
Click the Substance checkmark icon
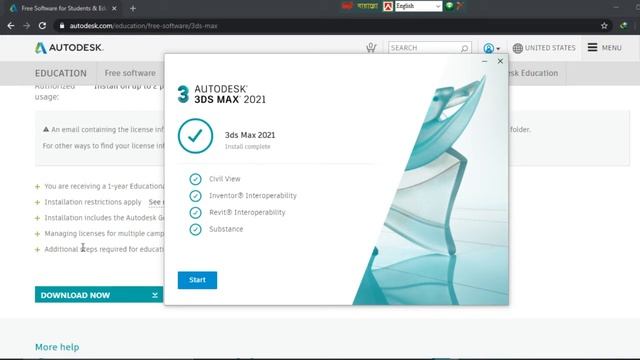(196, 229)
